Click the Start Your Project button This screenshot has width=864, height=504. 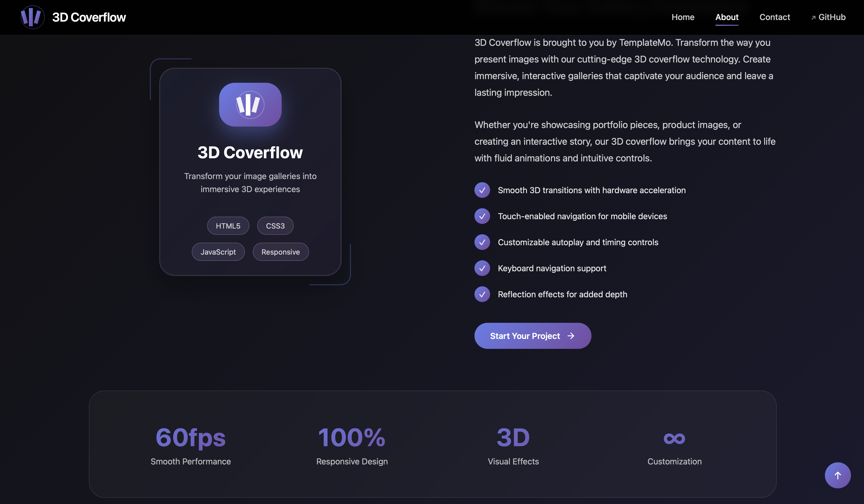(533, 336)
